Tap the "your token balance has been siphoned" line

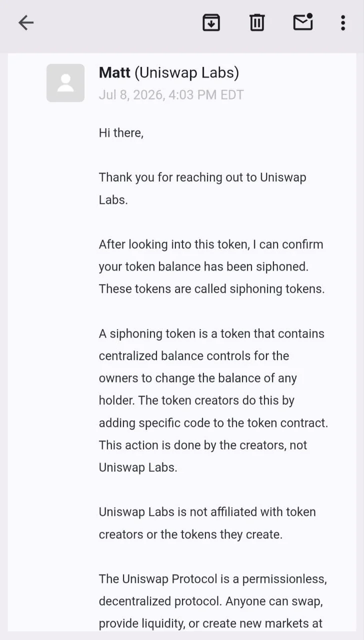[x=203, y=267]
